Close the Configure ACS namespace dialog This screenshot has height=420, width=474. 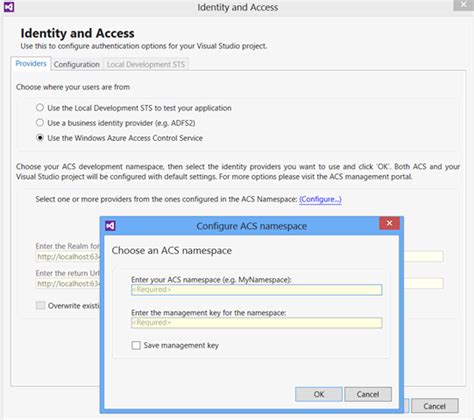[389, 223]
